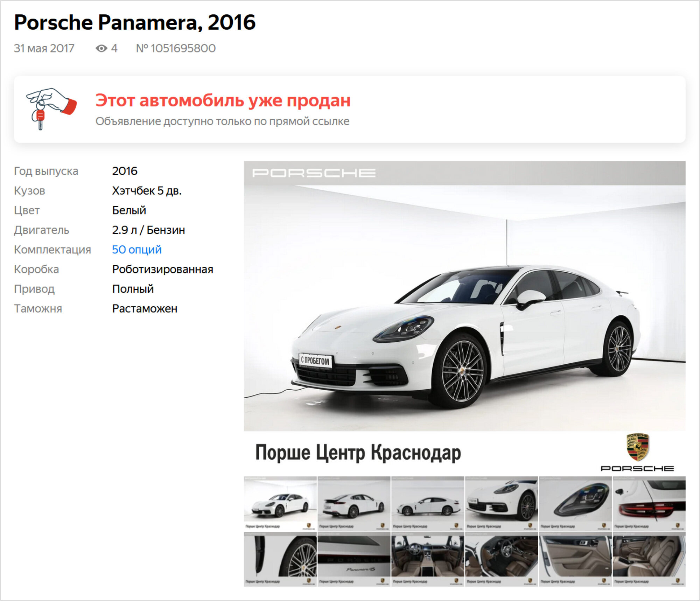This screenshot has width=700, height=601.
Task: Select the steering wheel driver-seat thumbnail
Action: pyautogui.click(x=502, y=559)
